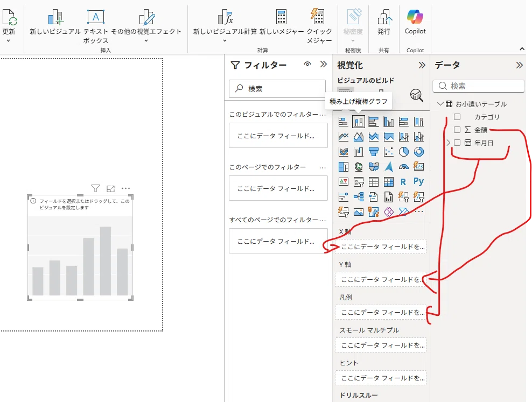532x402 pixels.
Task: Click the 凡例 field well
Action: pos(381,313)
